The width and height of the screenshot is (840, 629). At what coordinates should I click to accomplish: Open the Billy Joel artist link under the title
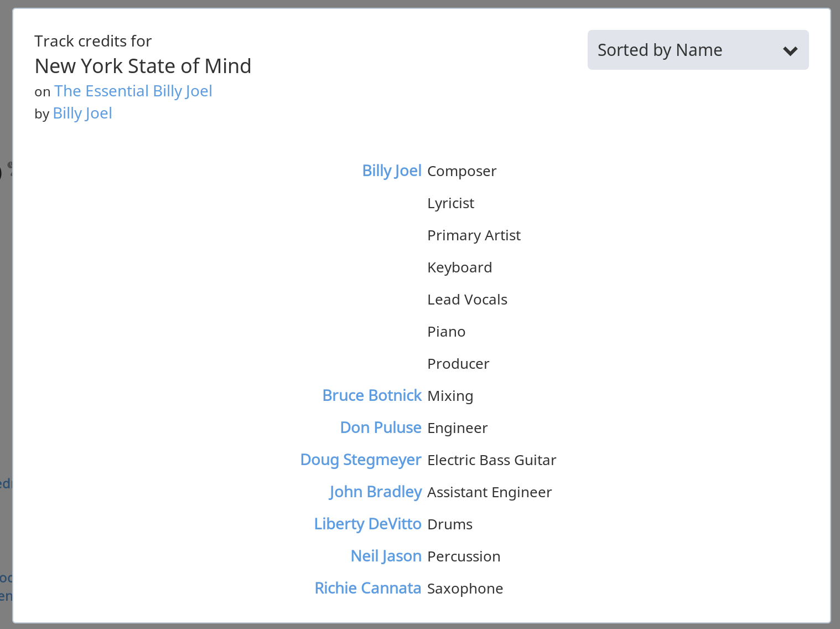tap(82, 113)
